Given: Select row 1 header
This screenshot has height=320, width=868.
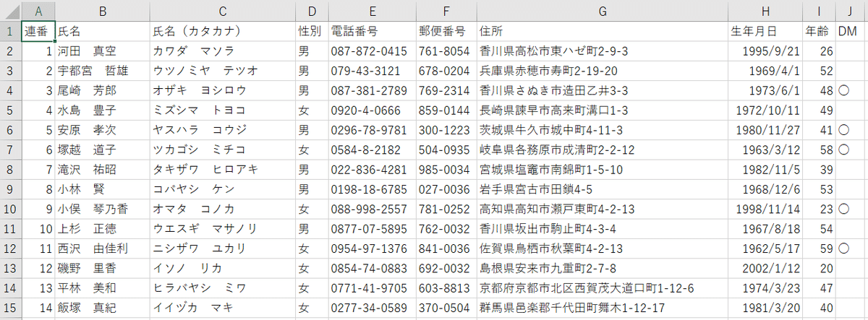Looking at the screenshot, I should pyautogui.click(x=11, y=32).
